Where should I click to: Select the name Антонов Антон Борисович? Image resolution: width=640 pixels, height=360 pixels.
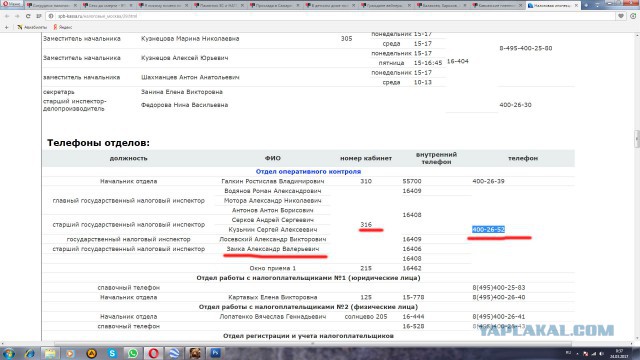coord(273,210)
